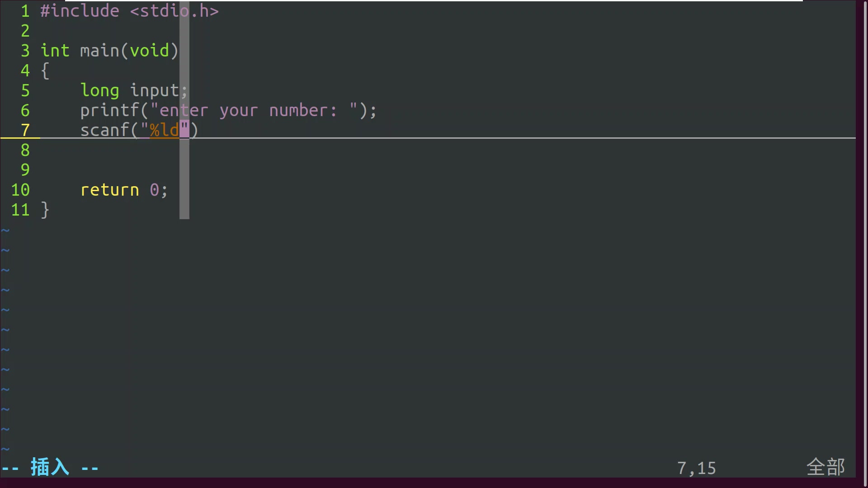The height and width of the screenshot is (488, 868).
Task: Click the "enter your number: " string
Action: coord(254,110)
